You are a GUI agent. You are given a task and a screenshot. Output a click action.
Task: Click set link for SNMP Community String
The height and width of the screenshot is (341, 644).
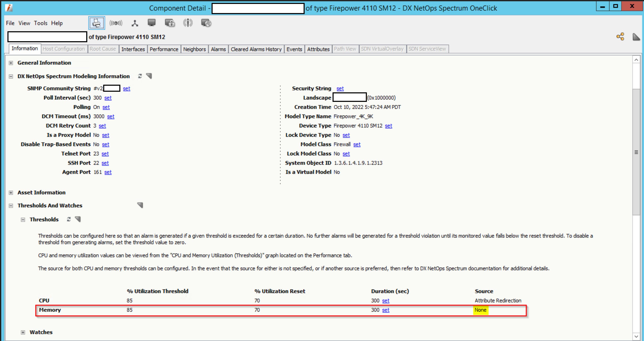coord(127,88)
